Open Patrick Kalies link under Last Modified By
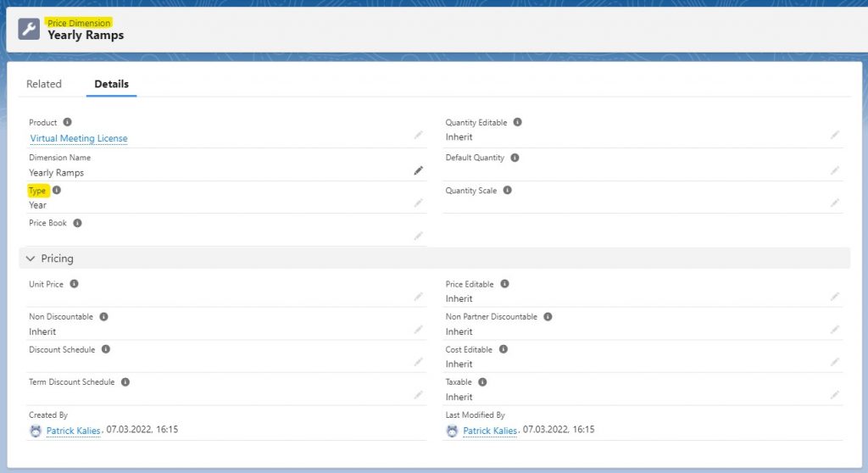The width and height of the screenshot is (868, 473). pos(490,431)
